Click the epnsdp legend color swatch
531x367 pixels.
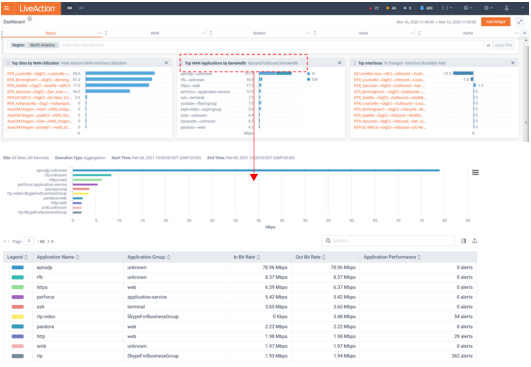click(x=18, y=267)
